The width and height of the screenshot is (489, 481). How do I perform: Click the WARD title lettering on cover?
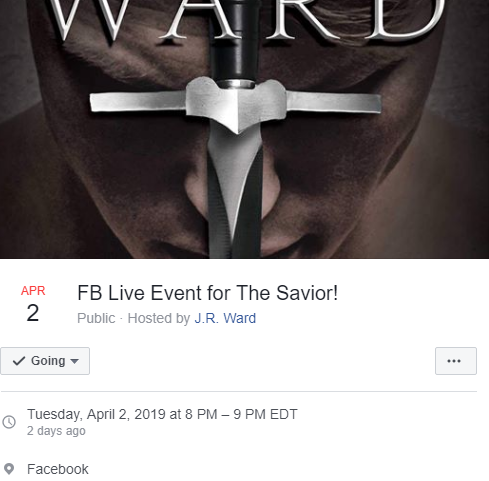pyautogui.click(x=247, y=20)
